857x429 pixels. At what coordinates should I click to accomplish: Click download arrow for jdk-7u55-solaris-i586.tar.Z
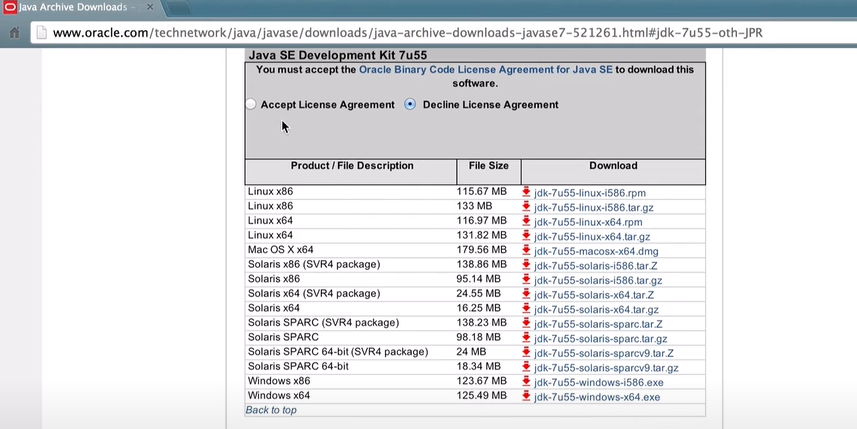[x=526, y=265]
